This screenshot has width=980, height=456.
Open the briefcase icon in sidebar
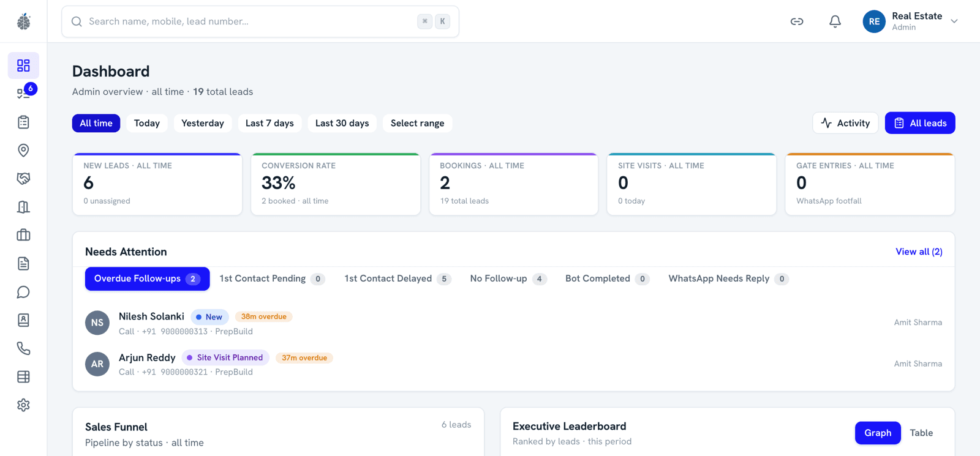[23, 235]
